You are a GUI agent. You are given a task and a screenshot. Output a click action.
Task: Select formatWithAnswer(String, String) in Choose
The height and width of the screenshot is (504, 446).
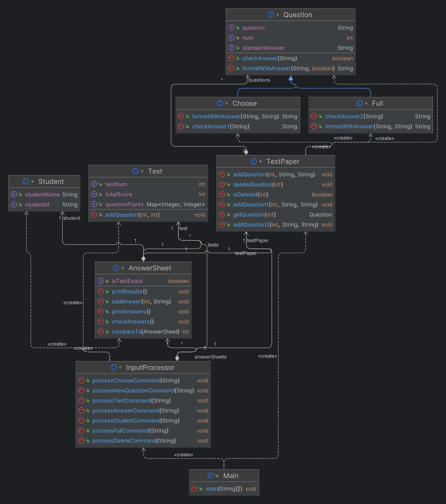point(238,116)
